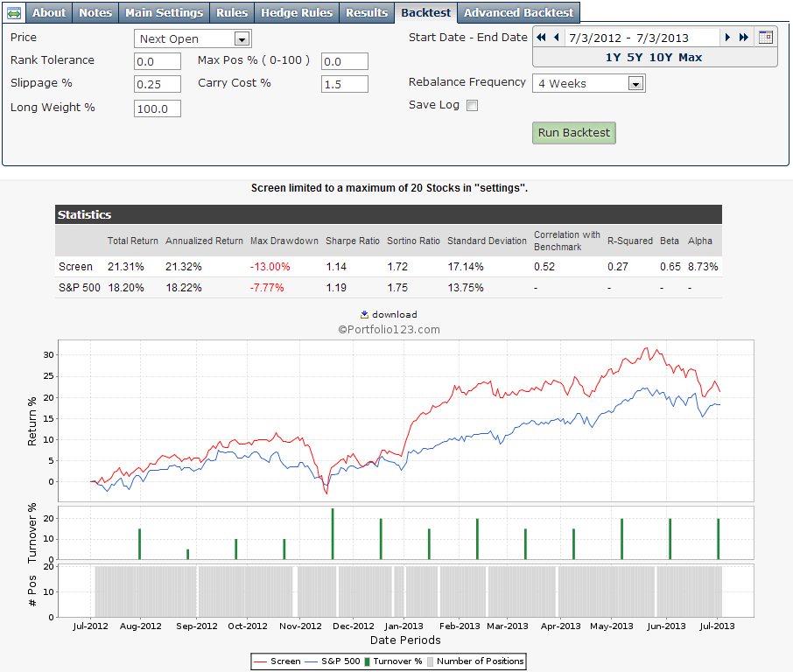Viewport: 793px width, 672px height.
Task: Advance date range with single right arrow
Action: click(727, 37)
